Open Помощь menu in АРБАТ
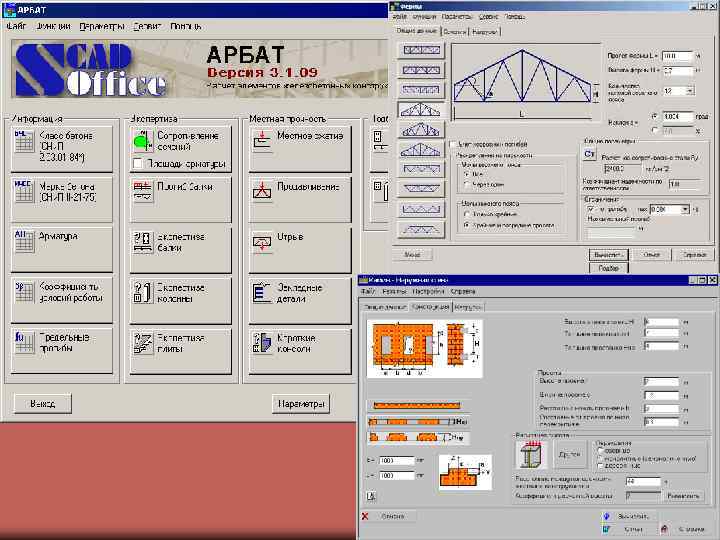720x540 pixels. [x=186, y=26]
